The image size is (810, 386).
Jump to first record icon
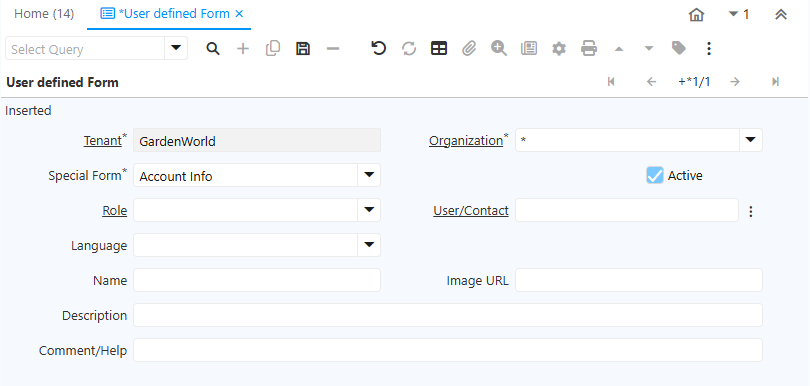click(x=611, y=82)
